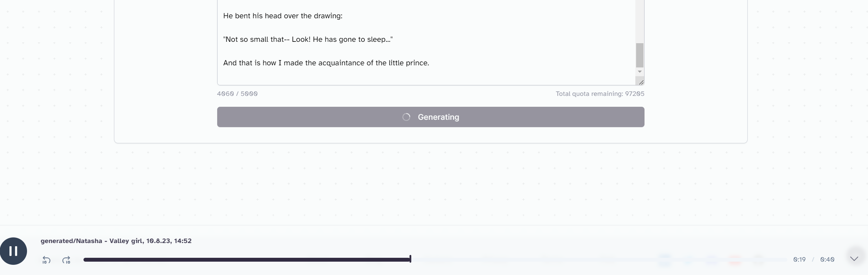Screen dimensions: 868x275
Task: Place cursor in 'He bent his head' line
Action: click(283, 16)
